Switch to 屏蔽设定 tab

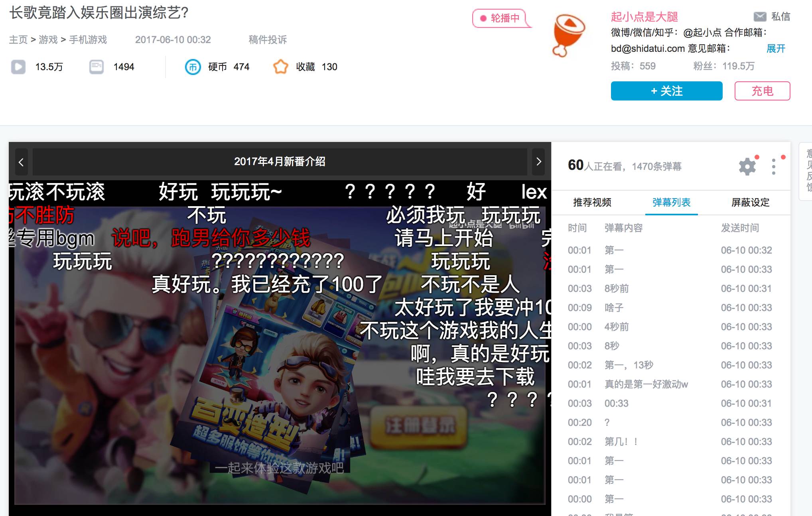(750, 203)
